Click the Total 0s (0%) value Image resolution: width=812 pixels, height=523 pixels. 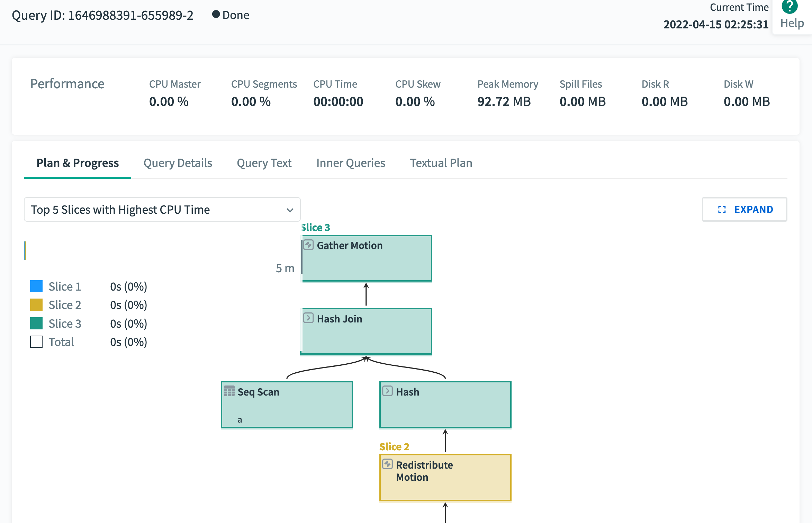[128, 342]
